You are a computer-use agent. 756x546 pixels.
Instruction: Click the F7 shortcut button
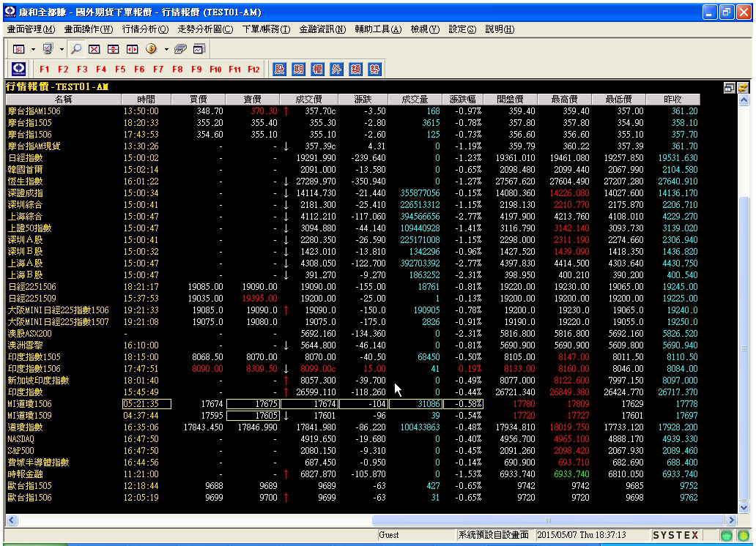(158, 69)
